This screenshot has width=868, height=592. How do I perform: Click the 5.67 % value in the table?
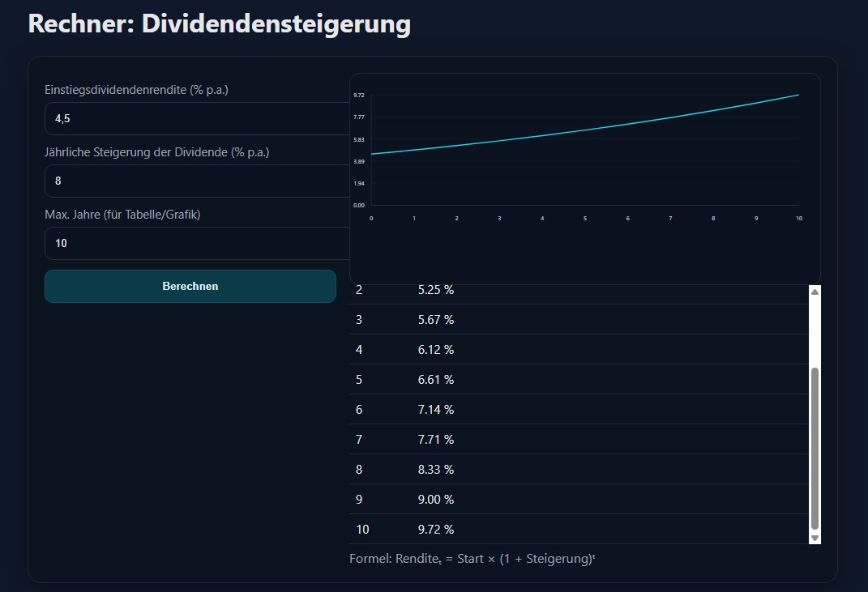(x=436, y=320)
